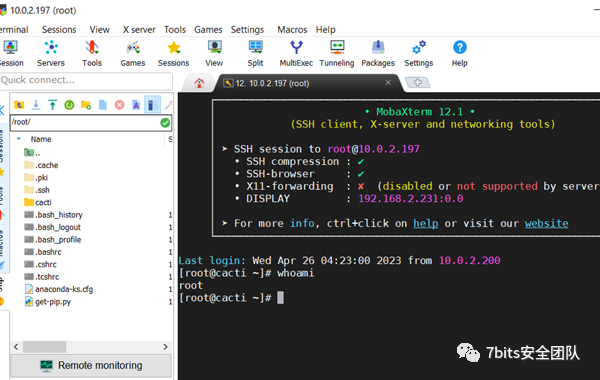Click the Quick connect input field
600x380 pixels.
pos(86,80)
